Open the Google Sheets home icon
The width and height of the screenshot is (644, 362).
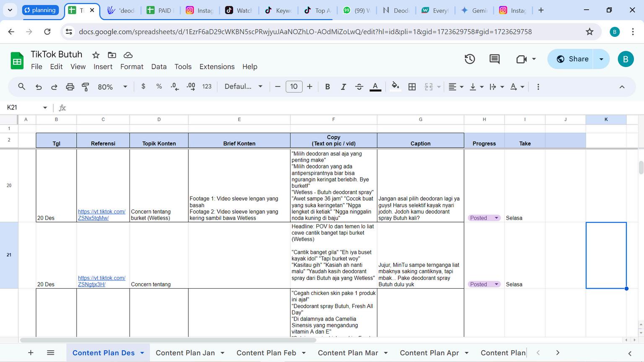click(x=17, y=61)
